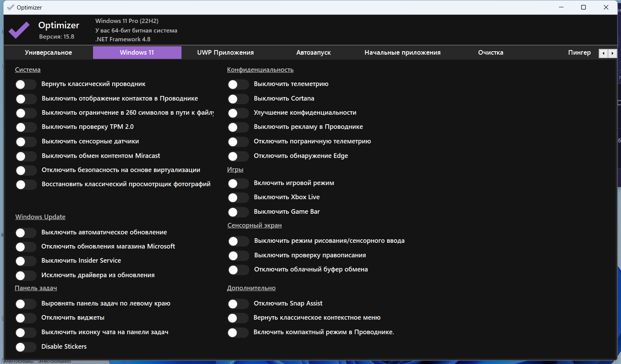
Task: Open the Пингер tab
Action: tap(579, 52)
